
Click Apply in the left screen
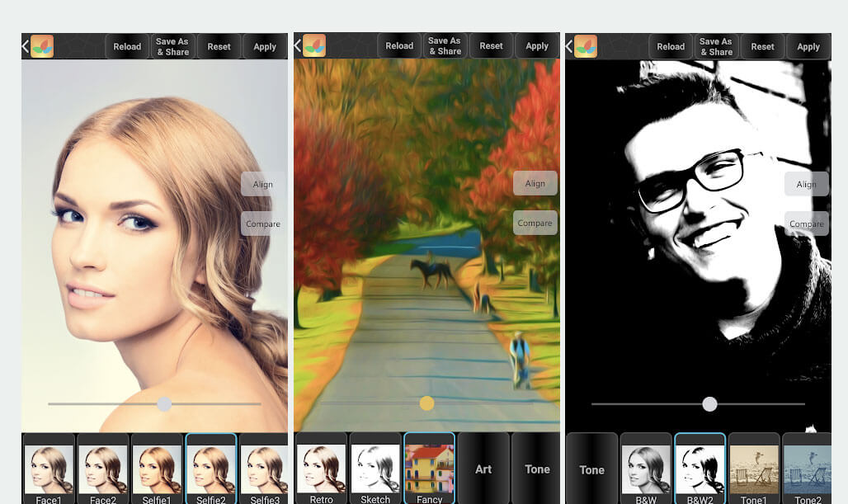tap(265, 46)
